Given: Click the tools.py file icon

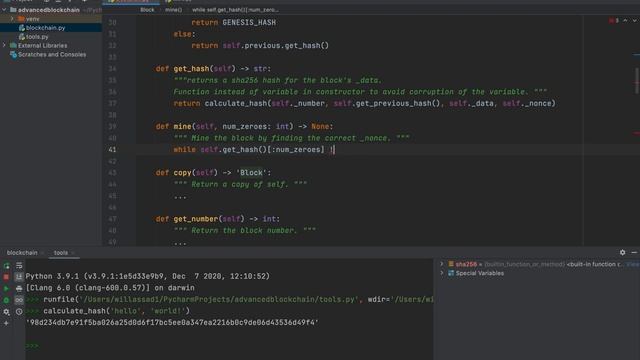Looking at the screenshot, I should click(x=22, y=37).
